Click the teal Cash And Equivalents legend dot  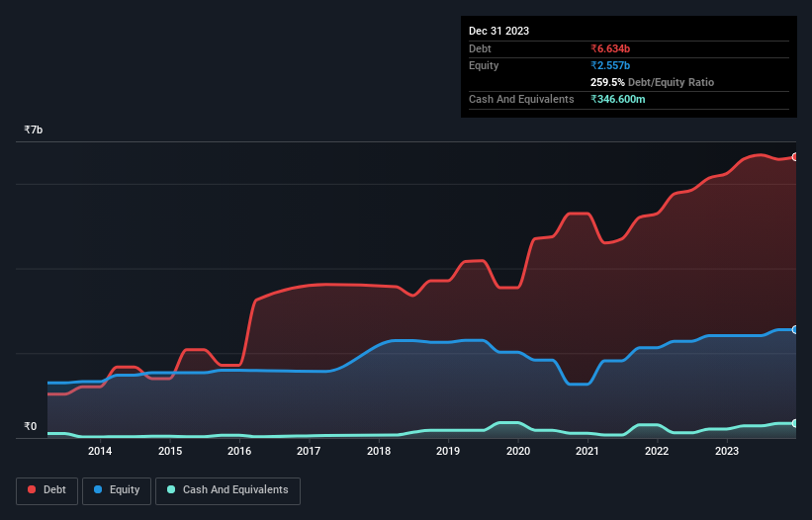[171, 489]
